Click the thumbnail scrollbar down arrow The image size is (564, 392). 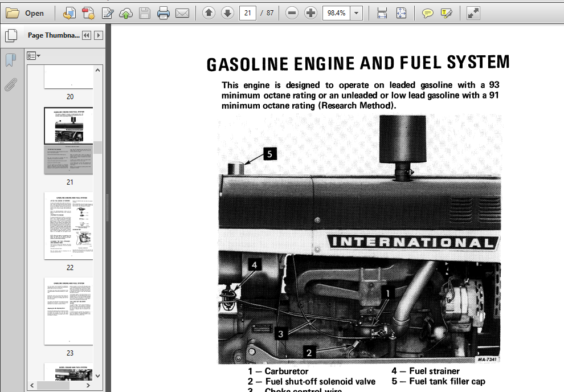click(x=98, y=376)
